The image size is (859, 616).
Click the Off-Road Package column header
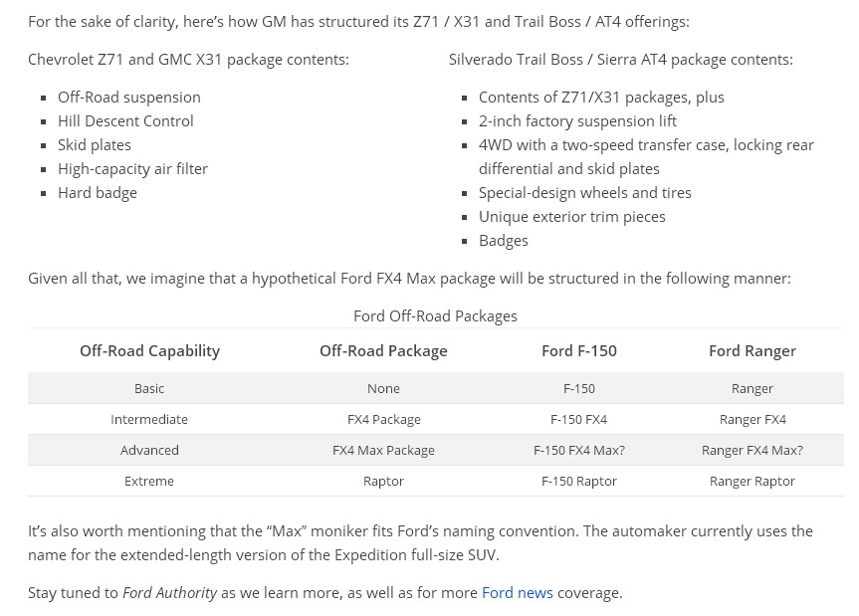[383, 351]
